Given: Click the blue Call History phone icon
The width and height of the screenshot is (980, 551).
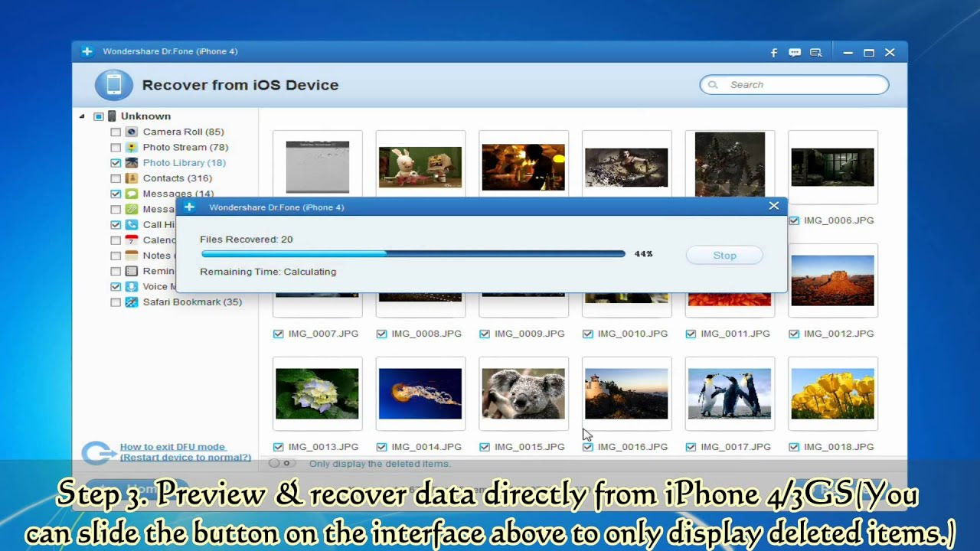Looking at the screenshot, I should [132, 225].
